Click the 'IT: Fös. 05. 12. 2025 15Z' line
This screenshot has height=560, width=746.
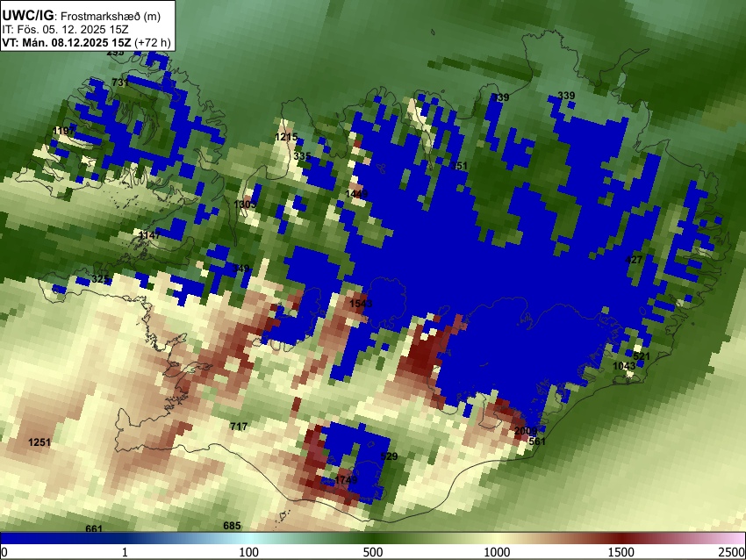(65, 30)
